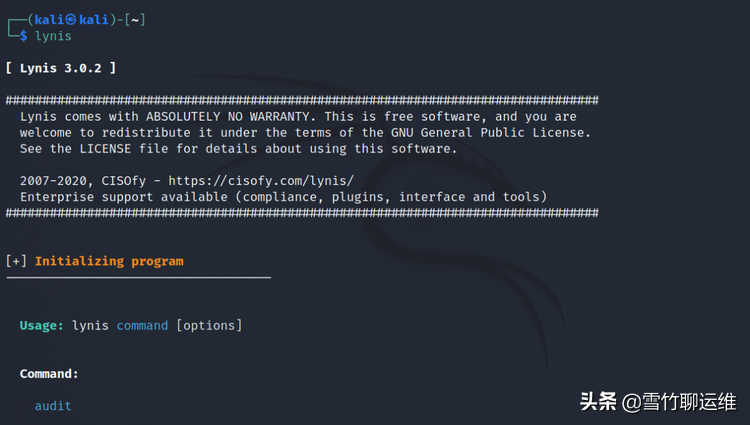Click the $ prompt symbol

click(23, 35)
